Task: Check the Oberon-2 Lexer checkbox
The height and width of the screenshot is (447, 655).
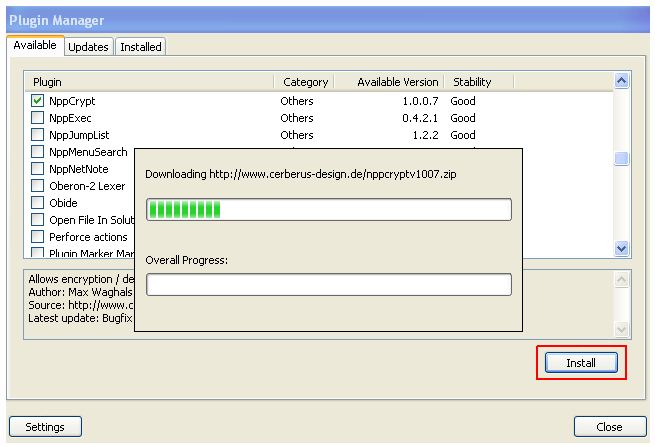Action: (38, 186)
